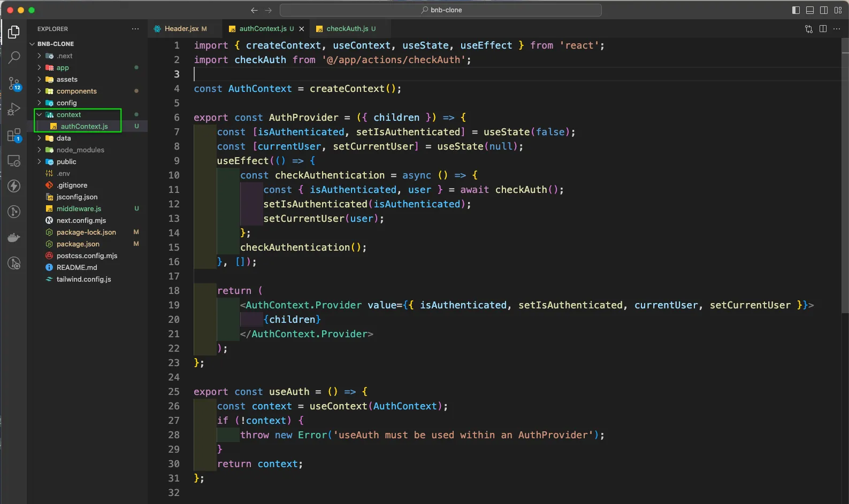Open the Git Graph activity bar icon
Screen dimensions: 849x504
[14, 212]
